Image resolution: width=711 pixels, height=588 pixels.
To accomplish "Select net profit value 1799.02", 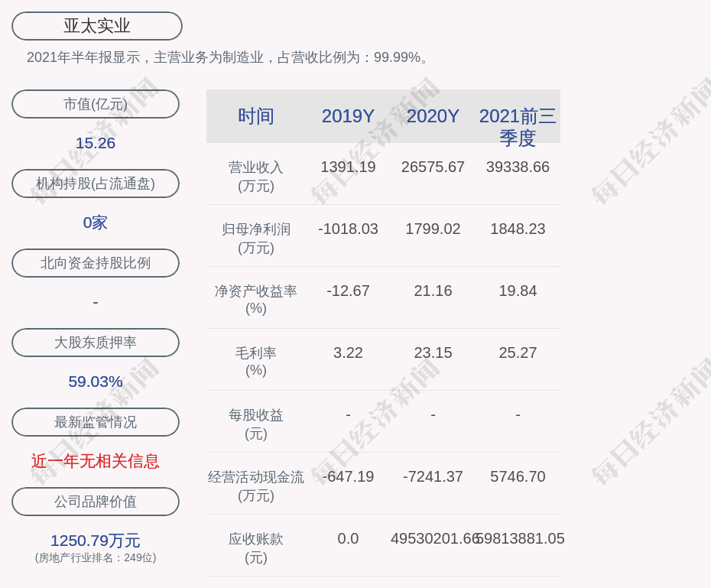I will click(x=433, y=229).
